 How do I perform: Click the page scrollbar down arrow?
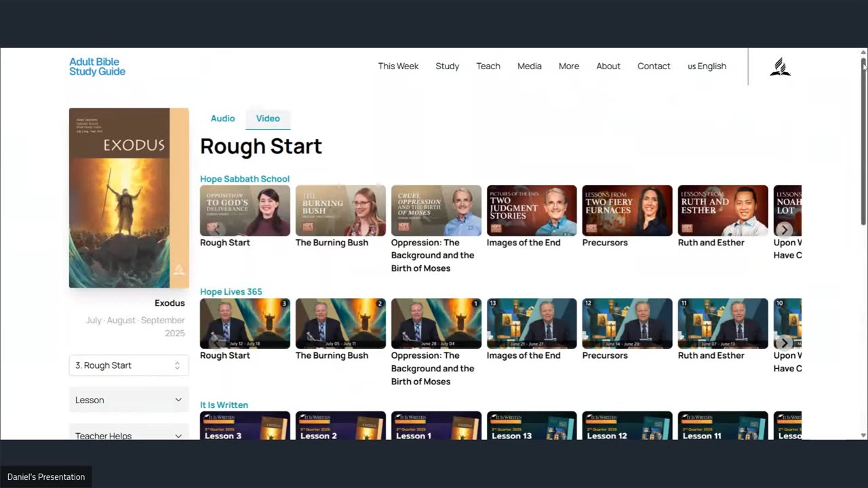863,435
